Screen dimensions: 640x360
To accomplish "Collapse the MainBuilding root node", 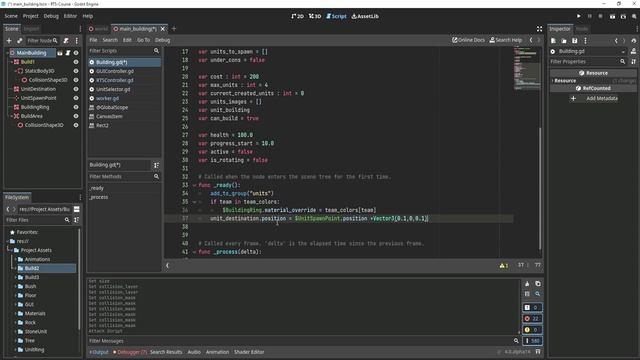I will pos(7,53).
